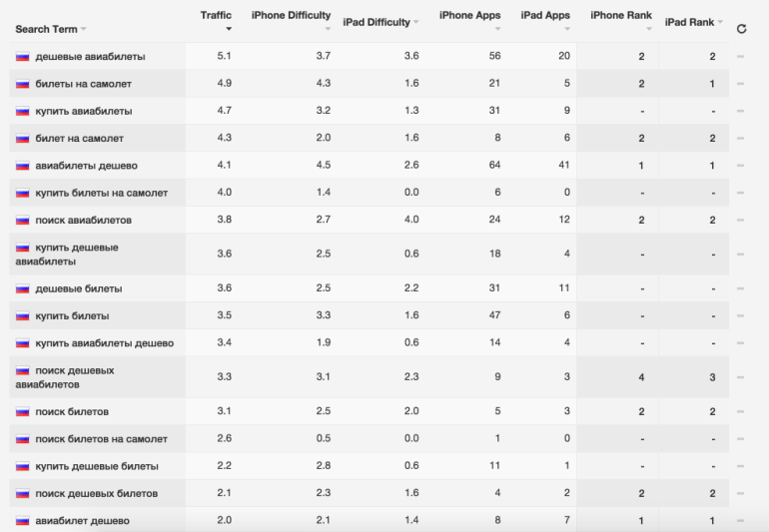Open the iPad Difficulty column sort arrow
Screen dimensions: 769x532
415,22
